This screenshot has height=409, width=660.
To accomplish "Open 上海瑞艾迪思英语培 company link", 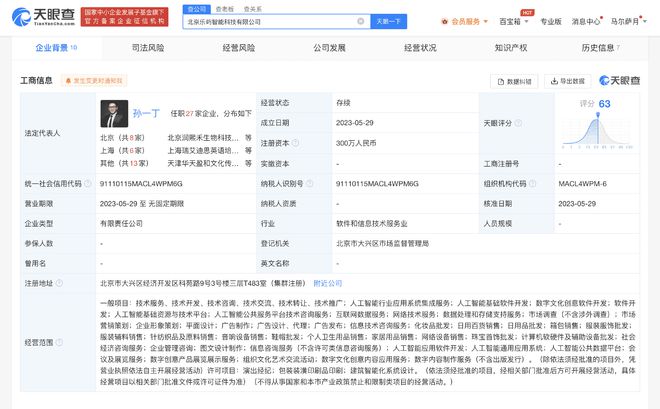I will click(x=203, y=150).
